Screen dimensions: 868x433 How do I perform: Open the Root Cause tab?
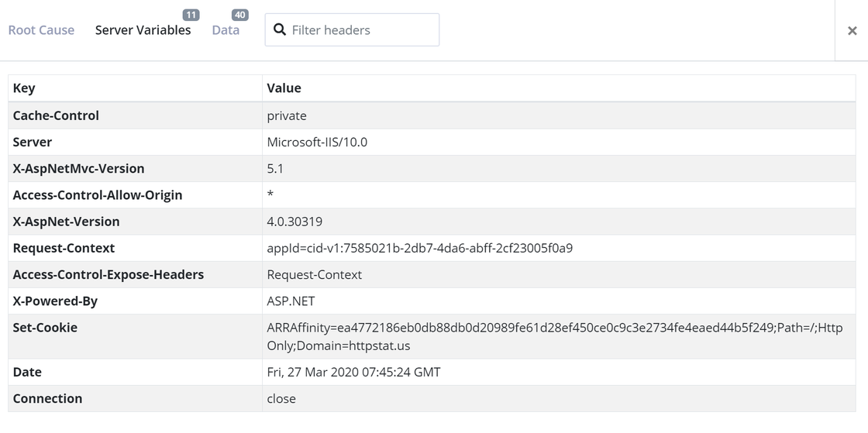coord(41,30)
